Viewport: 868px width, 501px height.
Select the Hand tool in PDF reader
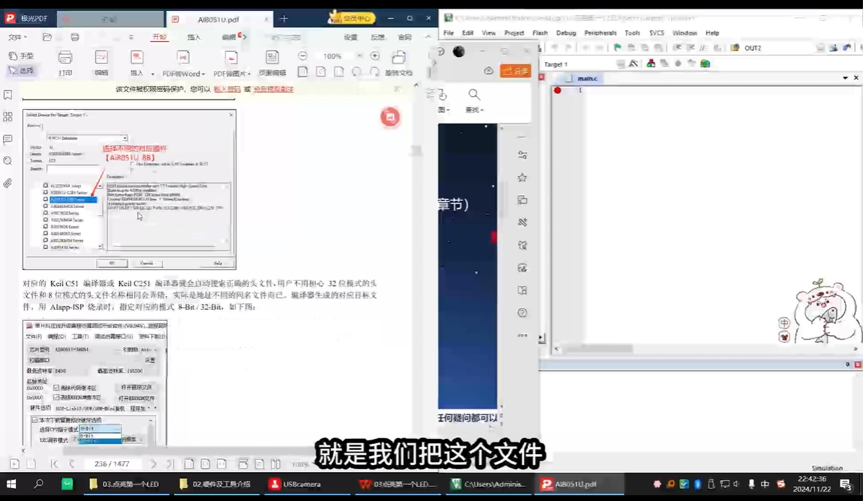point(21,56)
